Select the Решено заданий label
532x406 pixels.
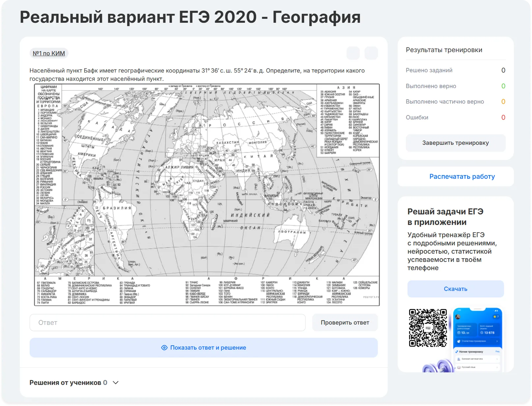[x=429, y=70]
